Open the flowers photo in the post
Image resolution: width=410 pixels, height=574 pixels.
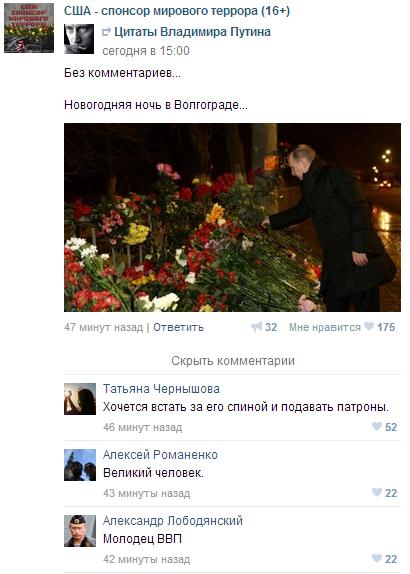coord(232,217)
